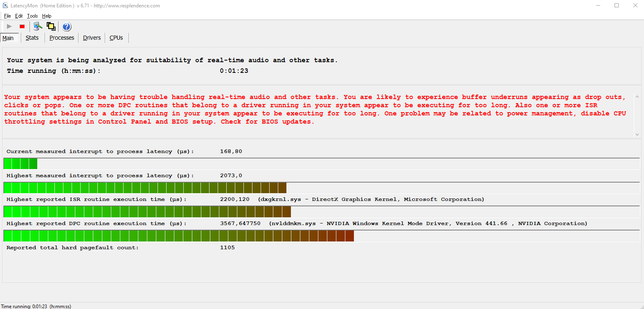Viewport: 644px width, 309px height.
Task: Click "Current measured interrupt to process latency" label
Action: (x=100, y=151)
